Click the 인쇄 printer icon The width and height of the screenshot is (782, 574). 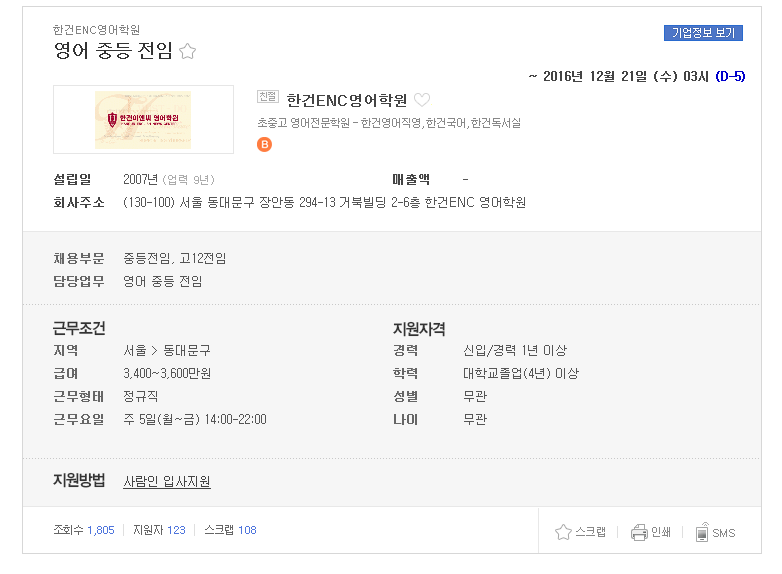click(x=639, y=532)
